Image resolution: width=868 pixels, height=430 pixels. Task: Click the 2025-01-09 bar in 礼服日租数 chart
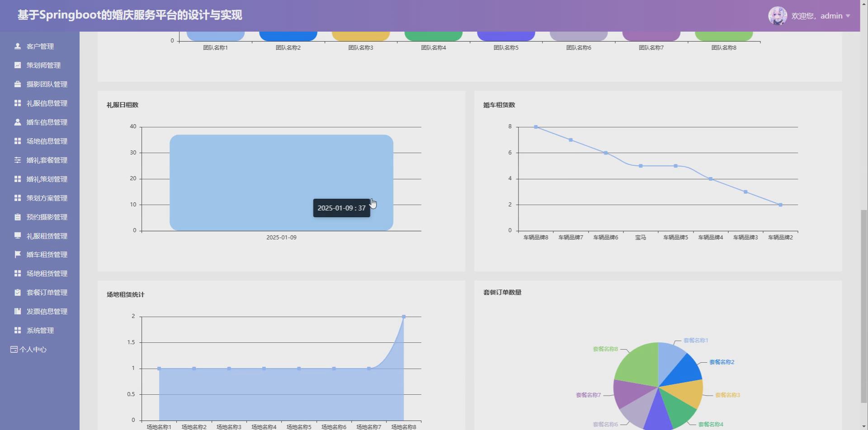point(281,182)
